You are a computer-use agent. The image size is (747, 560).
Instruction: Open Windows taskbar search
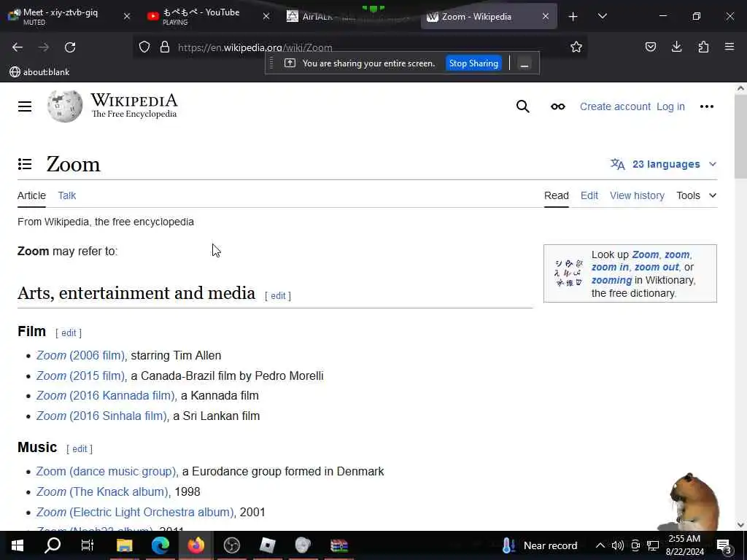(x=53, y=545)
